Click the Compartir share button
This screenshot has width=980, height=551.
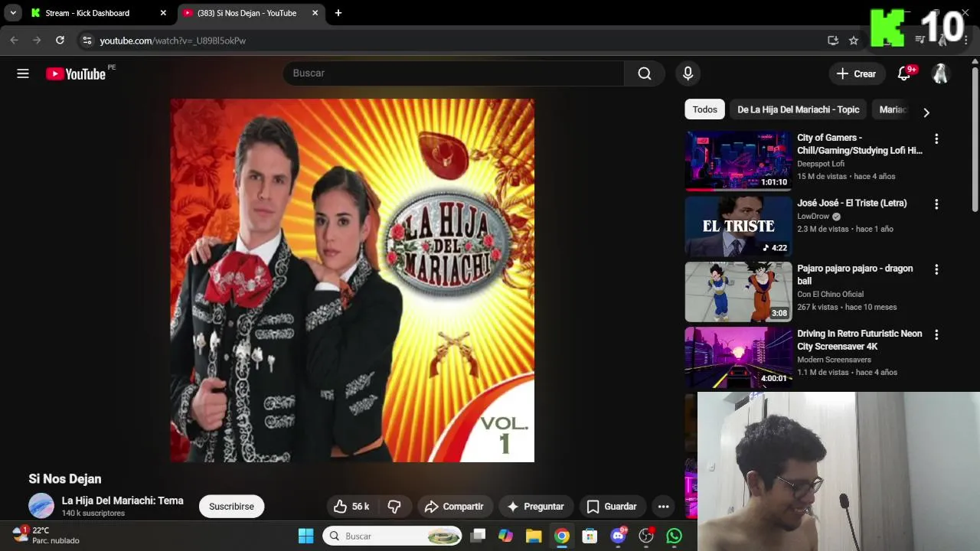(x=454, y=507)
